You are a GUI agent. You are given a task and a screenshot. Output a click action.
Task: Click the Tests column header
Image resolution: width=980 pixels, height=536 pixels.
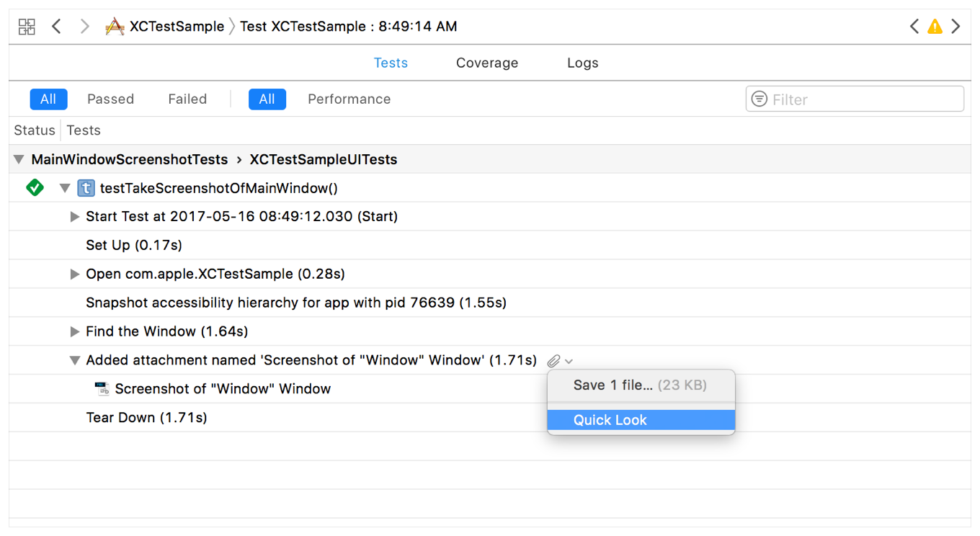click(x=84, y=130)
